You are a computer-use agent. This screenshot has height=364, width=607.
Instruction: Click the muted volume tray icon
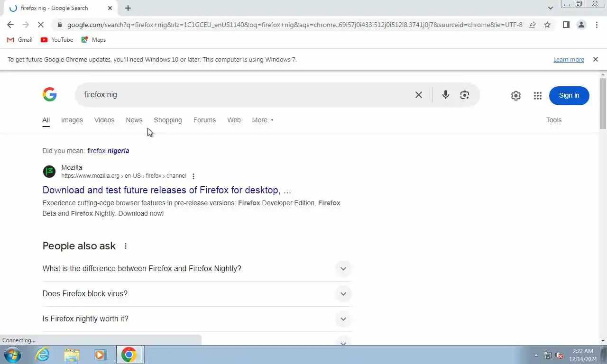(559, 355)
